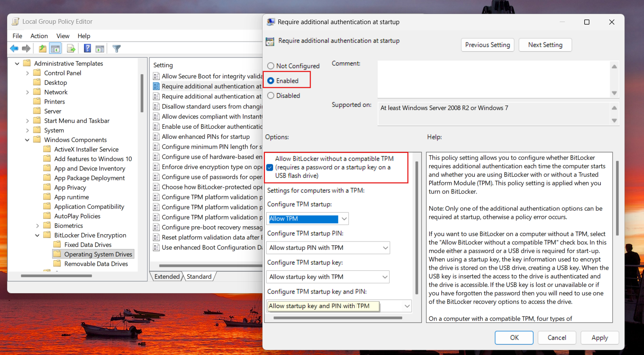Apply the policy changes

(600, 338)
